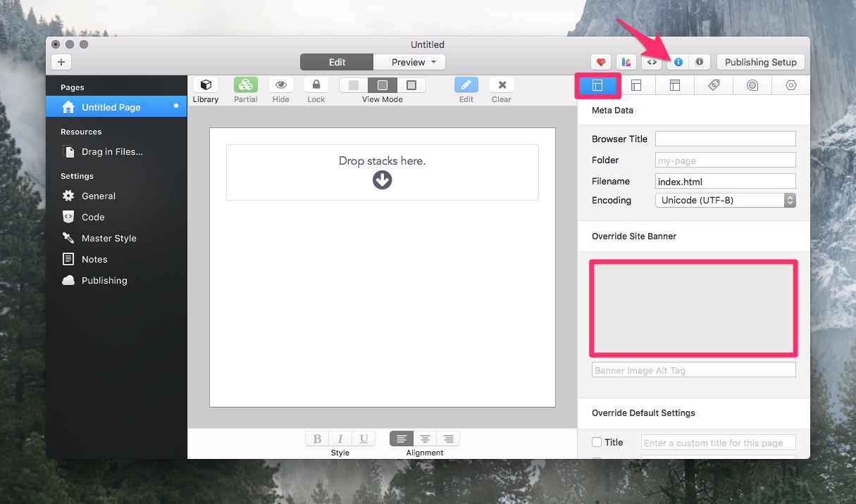The image size is (856, 504).
Task: Click the Publishing Setup button
Action: [761, 62]
